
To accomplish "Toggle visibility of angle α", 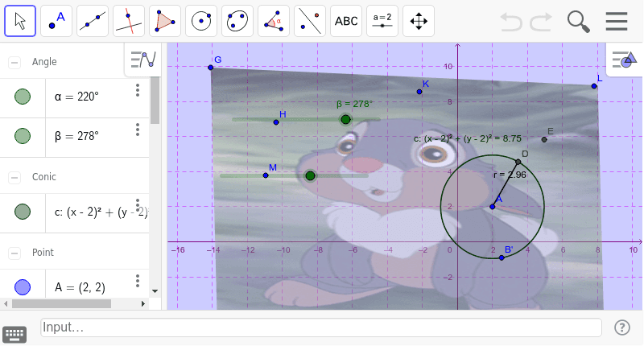I will (23, 97).
